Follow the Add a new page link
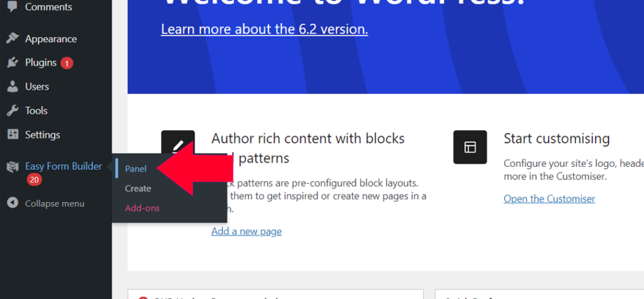 click(x=247, y=231)
